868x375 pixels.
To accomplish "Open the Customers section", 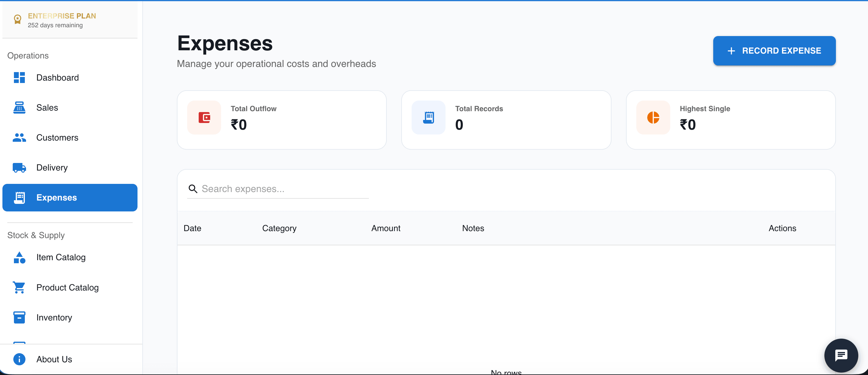I will click(x=70, y=138).
